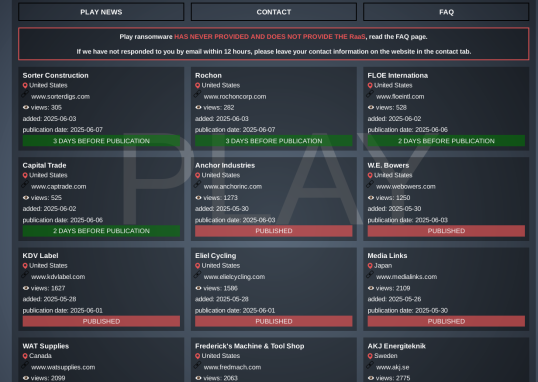Viewport: 538px width, 382px height.
Task: Click the link icon beside www.medialinks.com
Action: click(370, 274)
